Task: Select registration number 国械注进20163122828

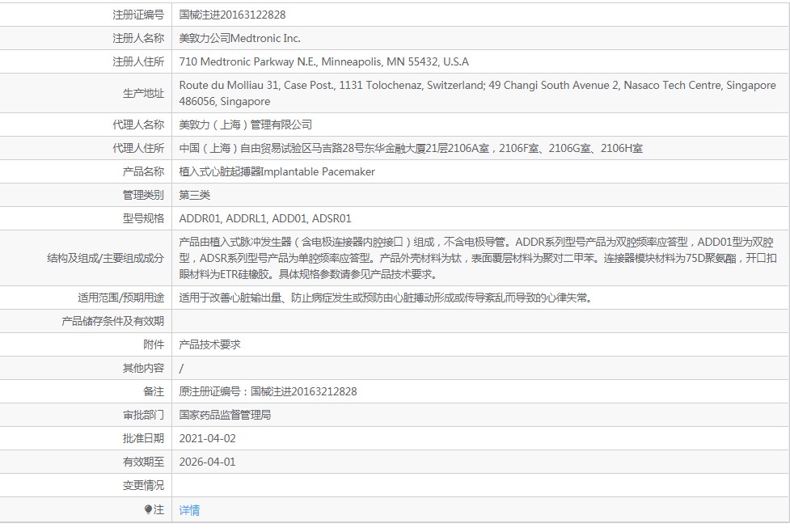Action: pyautogui.click(x=232, y=15)
